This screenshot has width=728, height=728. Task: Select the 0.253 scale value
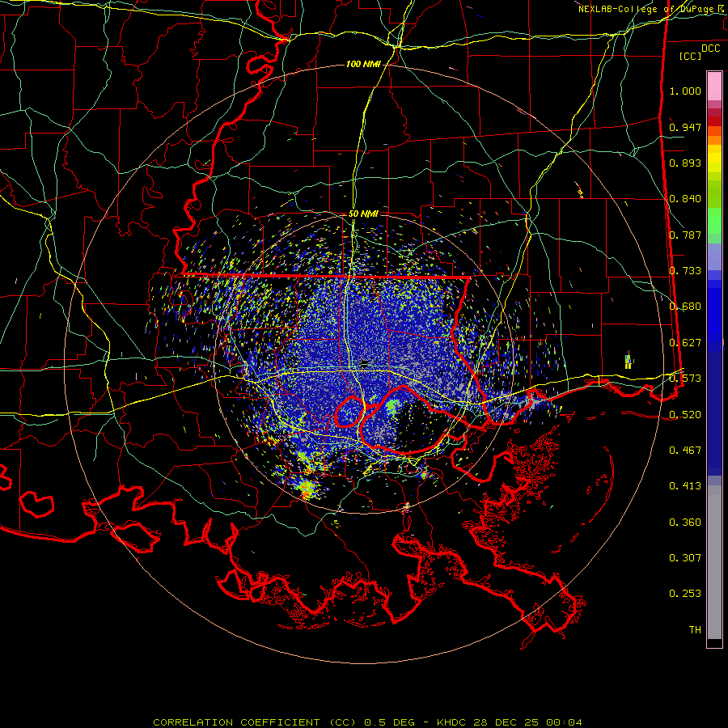(685, 594)
